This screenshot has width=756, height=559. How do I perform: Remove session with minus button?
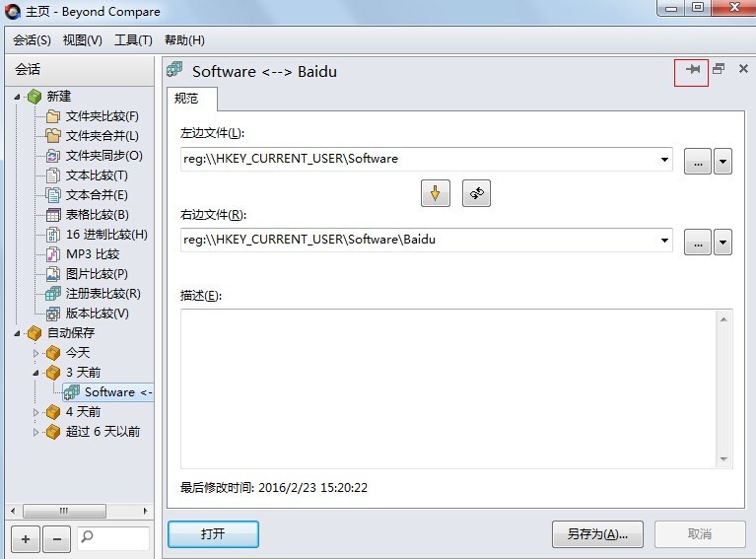57,538
